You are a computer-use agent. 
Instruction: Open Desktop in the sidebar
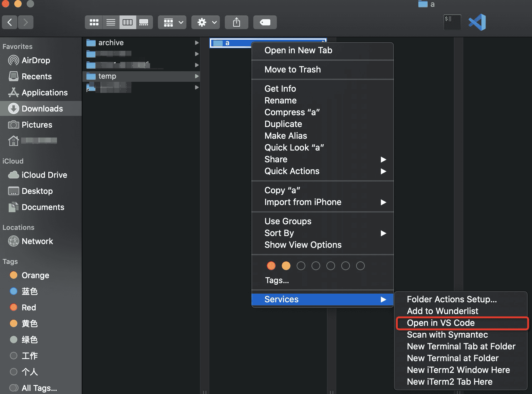click(41, 191)
